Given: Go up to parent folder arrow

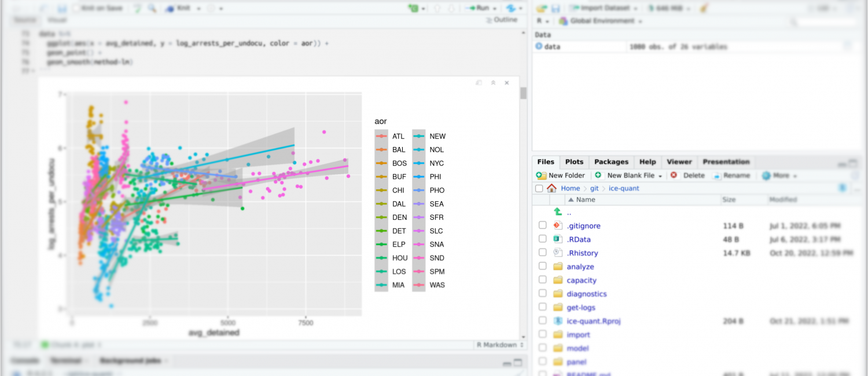Looking at the screenshot, I should click(558, 212).
